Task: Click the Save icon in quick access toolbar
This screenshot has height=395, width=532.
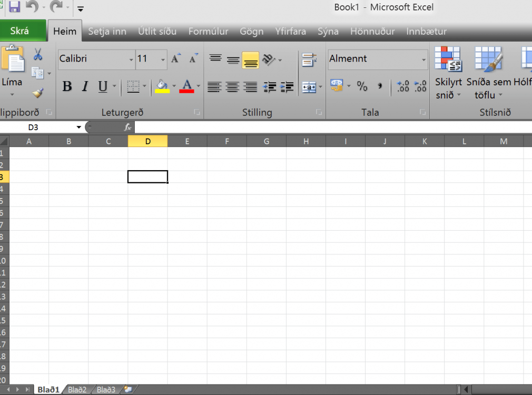Action: pos(15,7)
